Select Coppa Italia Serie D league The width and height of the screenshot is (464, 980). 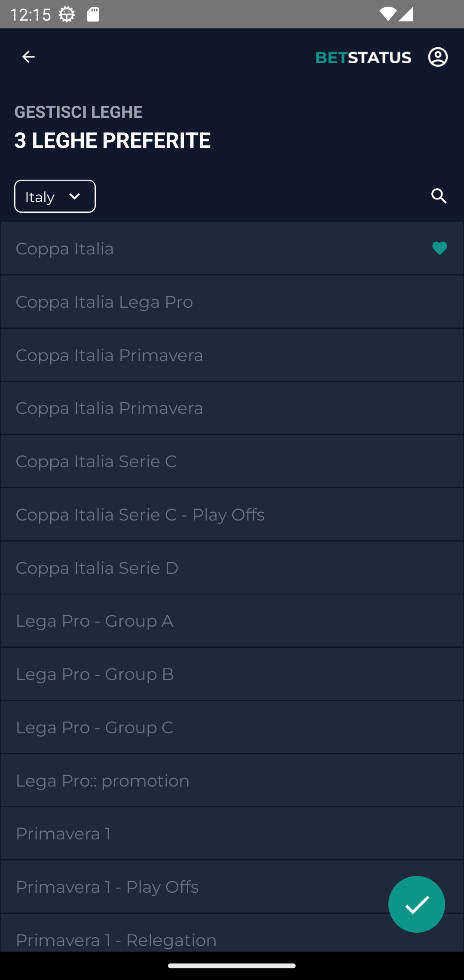pyautogui.click(x=232, y=568)
